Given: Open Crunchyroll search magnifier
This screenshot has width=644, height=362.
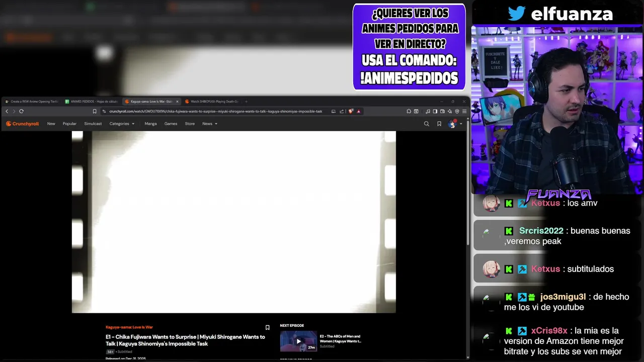Looking at the screenshot, I should click(x=427, y=124).
